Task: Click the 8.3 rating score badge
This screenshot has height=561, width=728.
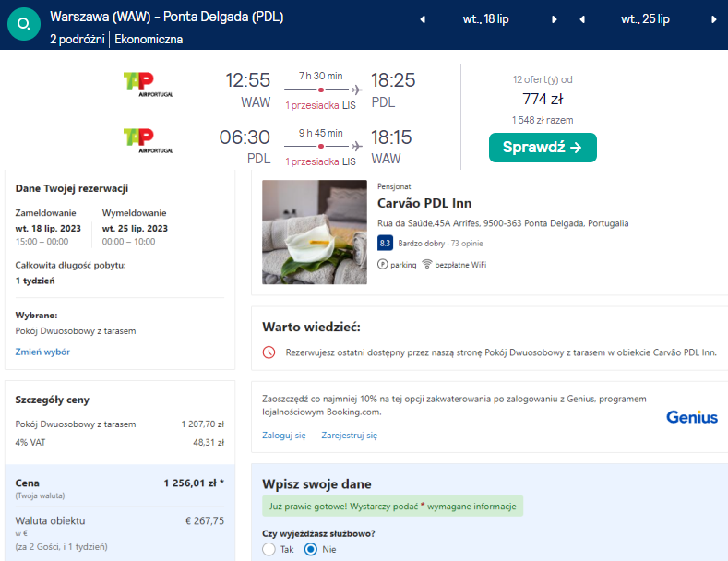Action: click(386, 244)
